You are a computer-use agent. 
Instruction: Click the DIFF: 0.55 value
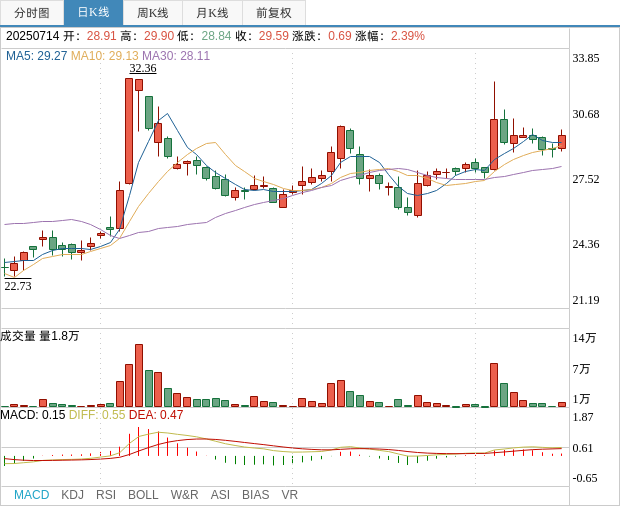[x=97, y=415]
